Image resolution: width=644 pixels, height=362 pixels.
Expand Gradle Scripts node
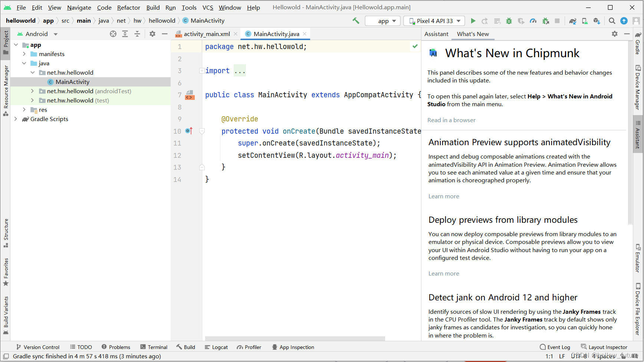(x=16, y=119)
